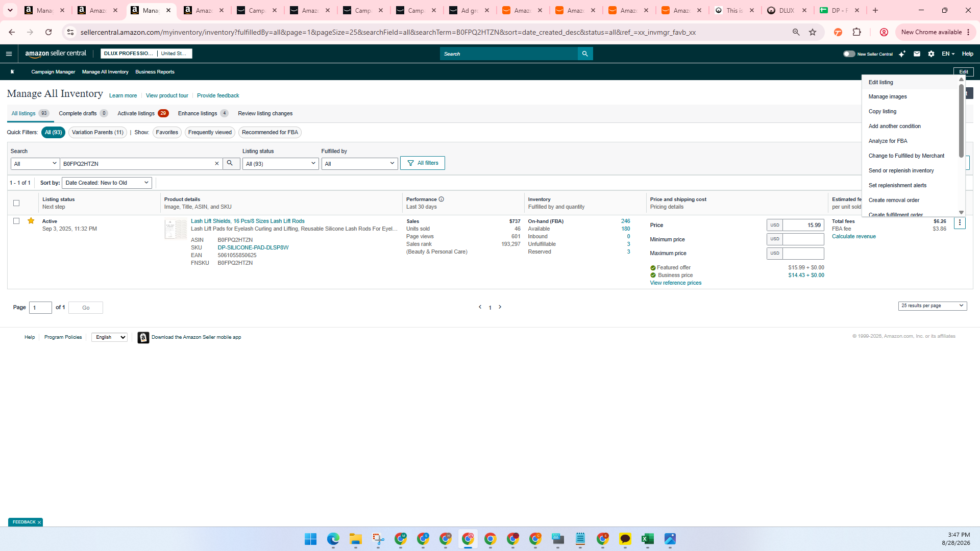Run the inventory search magnifier button
Viewport: 980px width, 551px height.
click(x=231, y=164)
